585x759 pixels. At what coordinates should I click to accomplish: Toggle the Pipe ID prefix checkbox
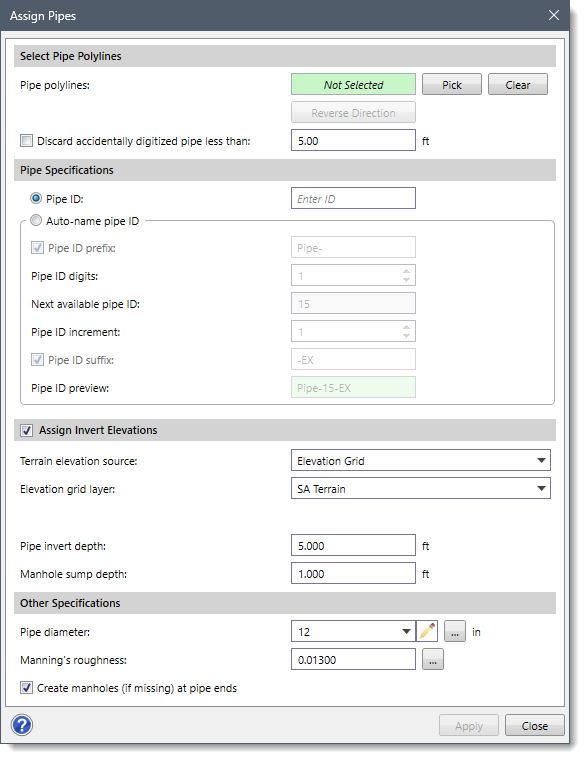37,248
